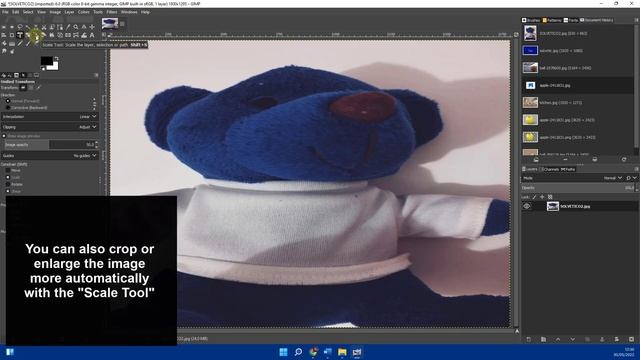Select kitchen.jpg in Document History
Image resolution: width=640 pixels, height=360 pixels.
point(578,102)
